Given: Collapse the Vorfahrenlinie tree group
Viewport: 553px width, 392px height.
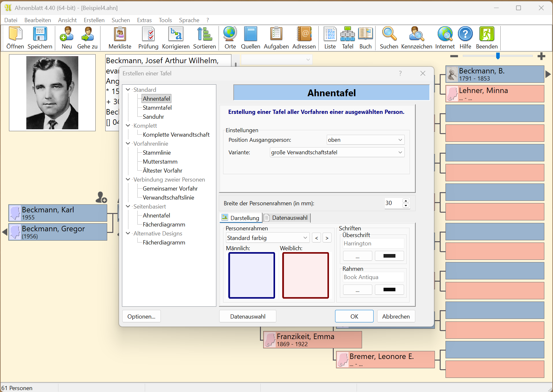Looking at the screenshot, I should (x=128, y=143).
